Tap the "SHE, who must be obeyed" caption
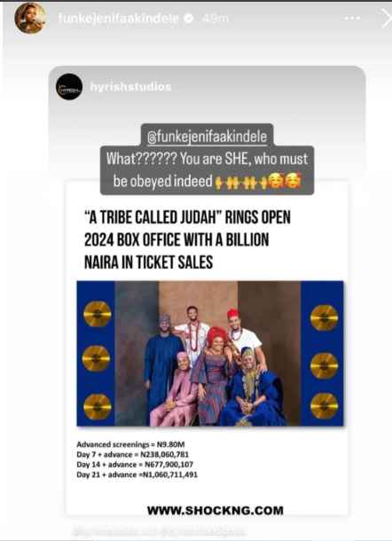392x541 pixels. [207, 170]
